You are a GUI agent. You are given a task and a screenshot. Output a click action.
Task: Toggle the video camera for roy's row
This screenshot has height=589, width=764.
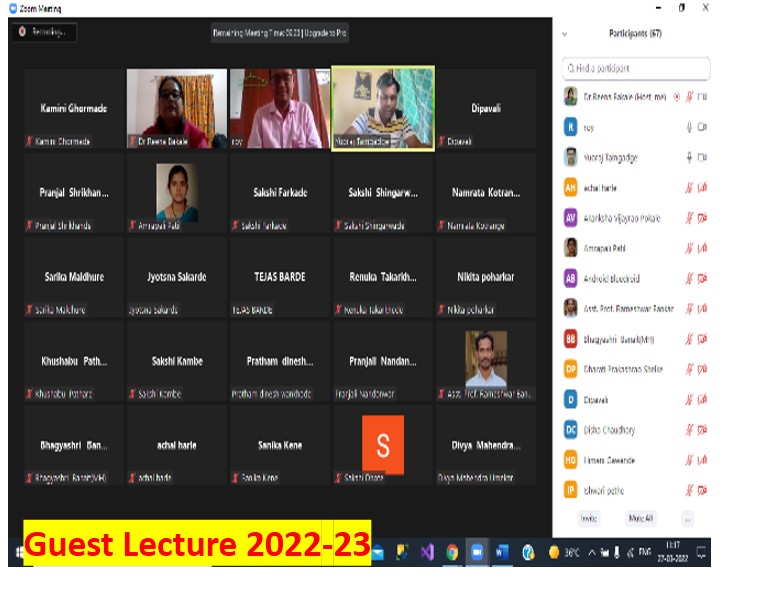pyautogui.click(x=702, y=127)
